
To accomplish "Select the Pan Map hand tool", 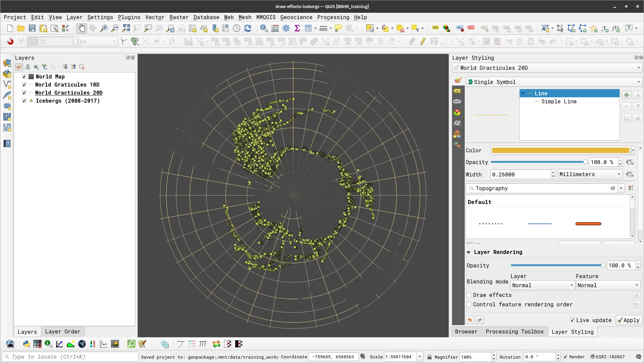I will (x=82, y=29).
